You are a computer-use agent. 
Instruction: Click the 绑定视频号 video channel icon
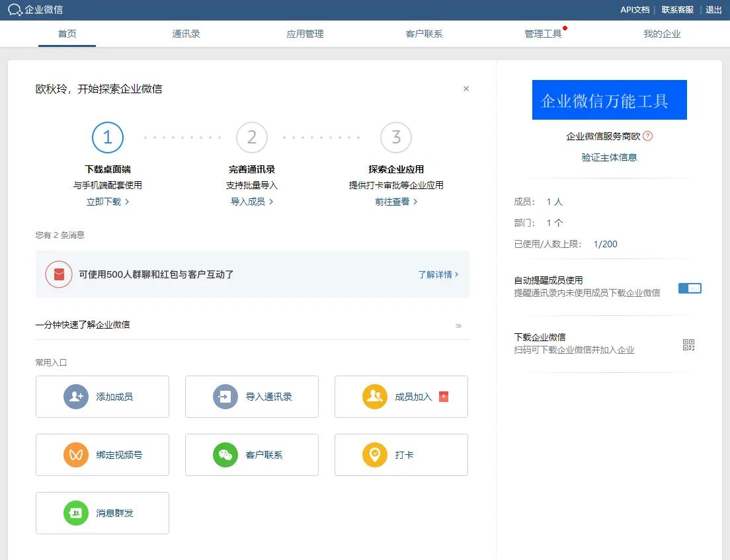tap(76, 454)
